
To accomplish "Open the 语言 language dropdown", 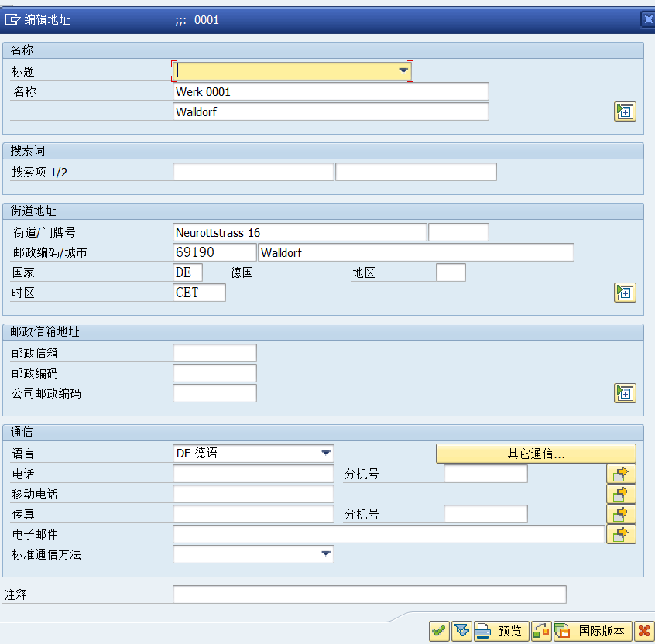I will pyautogui.click(x=326, y=453).
